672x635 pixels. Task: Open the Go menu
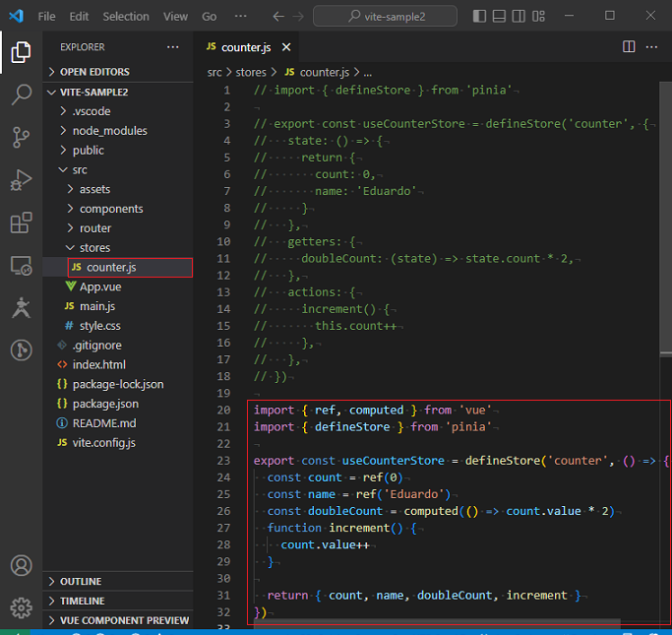click(x=210, y=17)
